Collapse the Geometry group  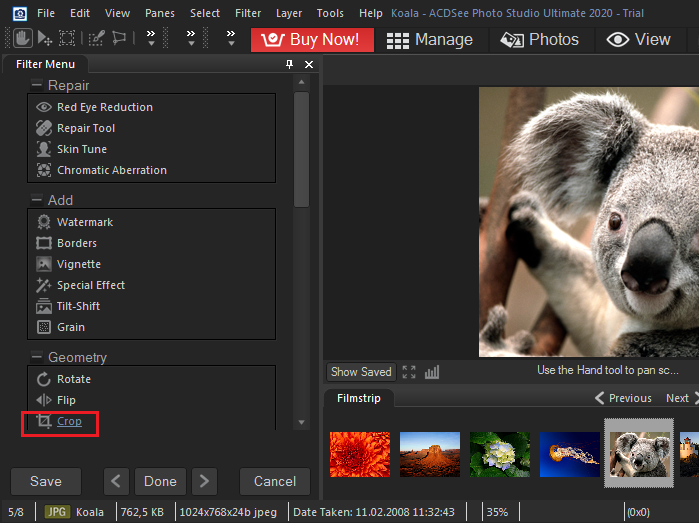pyautogui.click(x=37, y=357)
